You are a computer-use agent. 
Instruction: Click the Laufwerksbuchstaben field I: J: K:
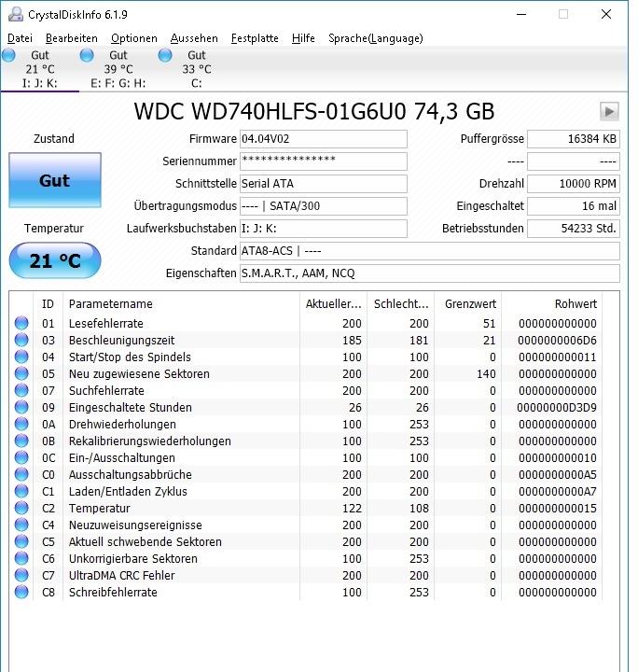(324, 229)
